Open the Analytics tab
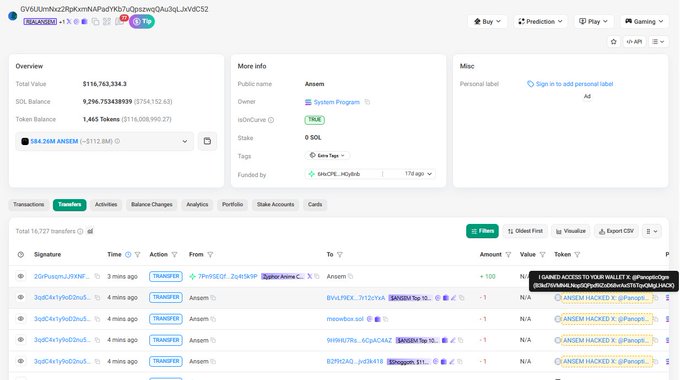This screenshot has width=680, height=380. pos(197,205)
